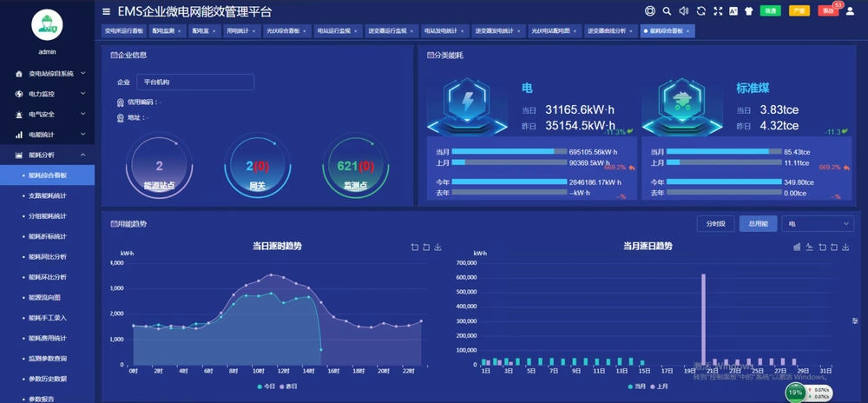This screenshot has width=868, height=403.
Task: Select the 总用能 toggle button
Action: (758, 224)
